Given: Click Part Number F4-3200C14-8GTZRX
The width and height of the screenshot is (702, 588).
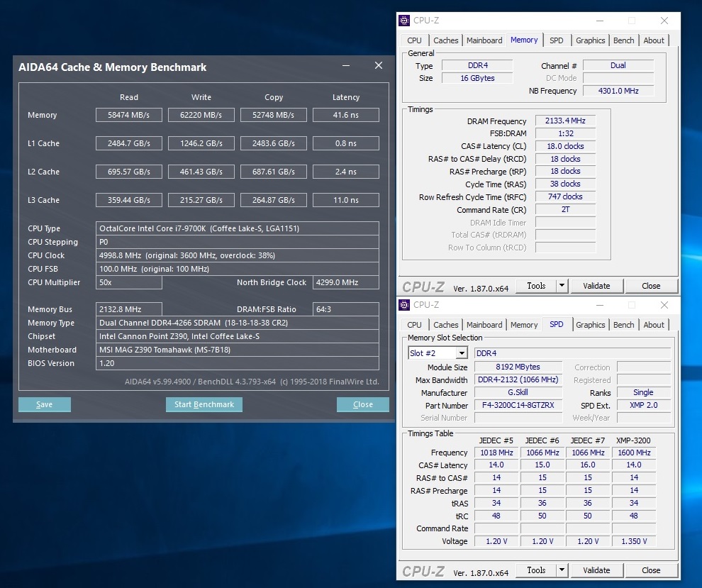Looking at the screenshot, I should pyautogui.click(x=518, y=405).
